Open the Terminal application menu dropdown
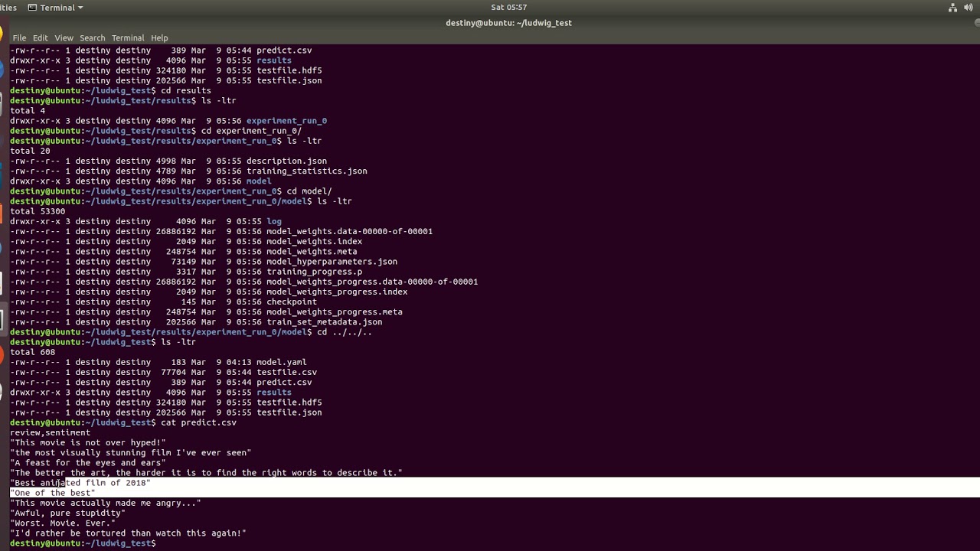Image resolution: width=980 pixels, height=551 pixels. click(55, 8)
